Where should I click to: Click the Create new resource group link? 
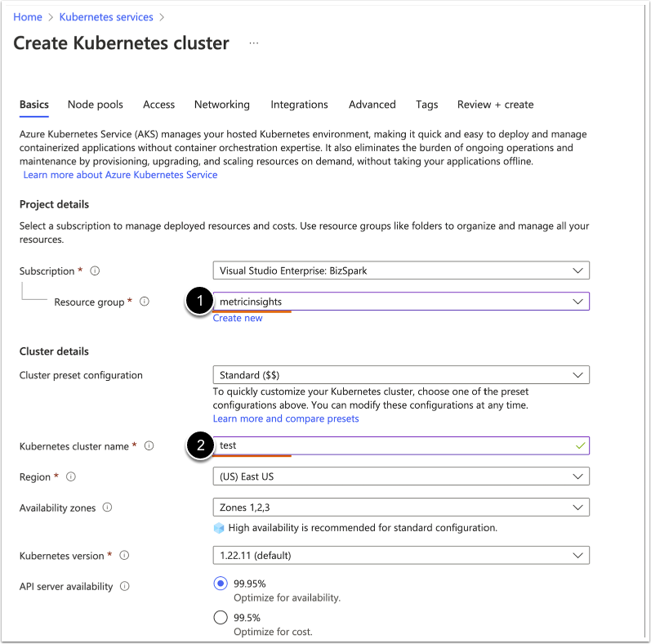click(238, 318)
